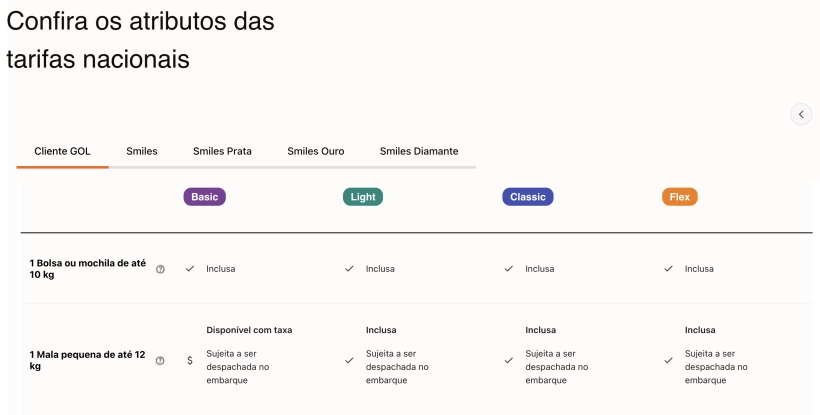Select the blue Classic fare badge
This screenshot has height=415, width=820.
point(528,197)
